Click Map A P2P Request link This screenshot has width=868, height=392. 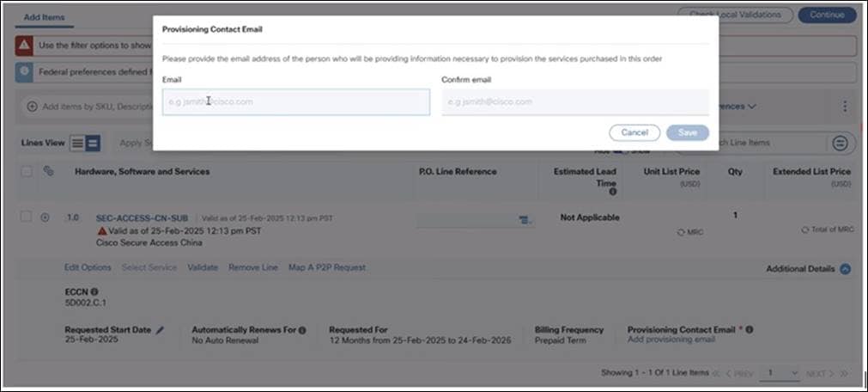(326, 267)
